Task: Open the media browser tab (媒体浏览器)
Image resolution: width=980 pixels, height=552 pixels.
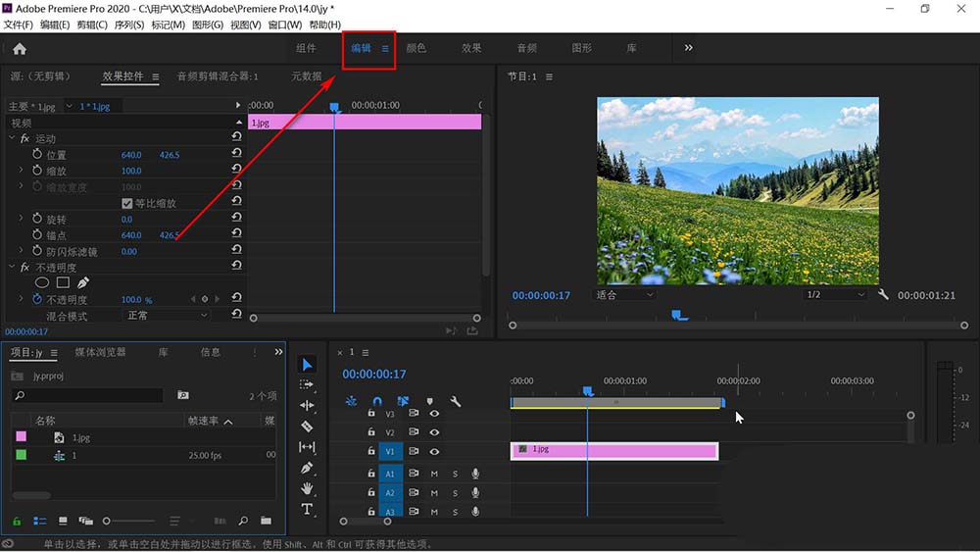Action: (x=101, y=352)
